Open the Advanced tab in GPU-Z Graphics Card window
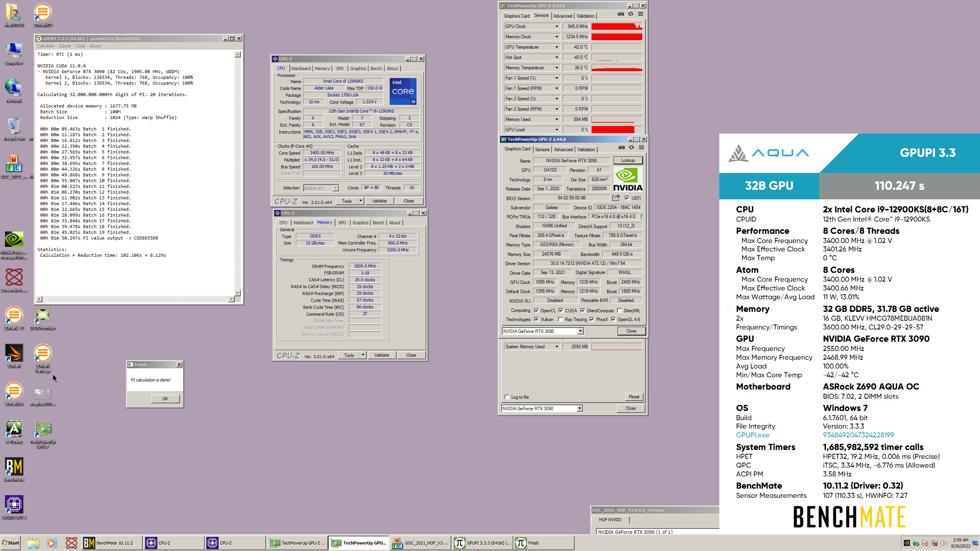The height and width of the screenshot is (551, 980). (563, 150)
